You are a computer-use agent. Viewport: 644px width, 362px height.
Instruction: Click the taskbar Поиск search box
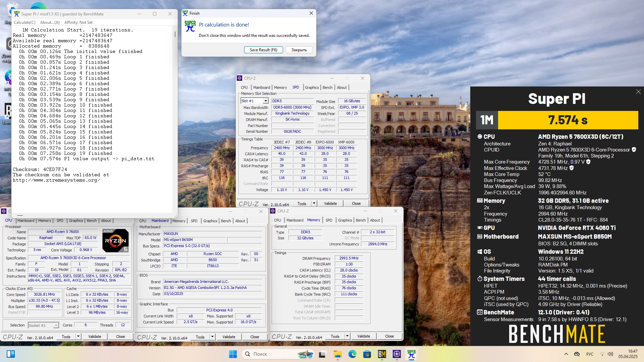pos(278,354)
